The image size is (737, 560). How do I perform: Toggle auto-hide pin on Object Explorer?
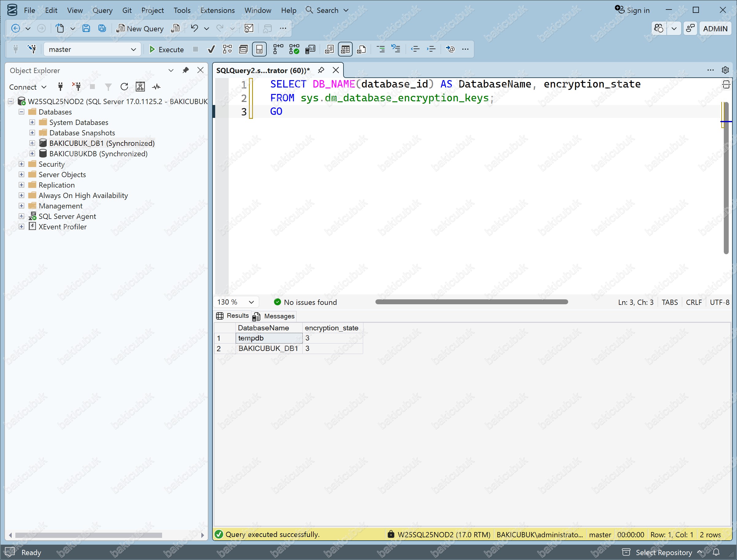click(186, 70)
